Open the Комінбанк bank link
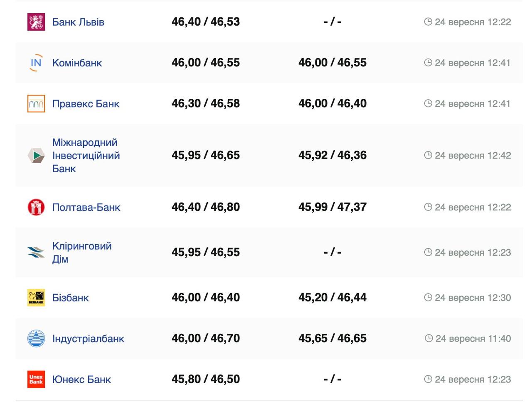 [x=77, y=63]
